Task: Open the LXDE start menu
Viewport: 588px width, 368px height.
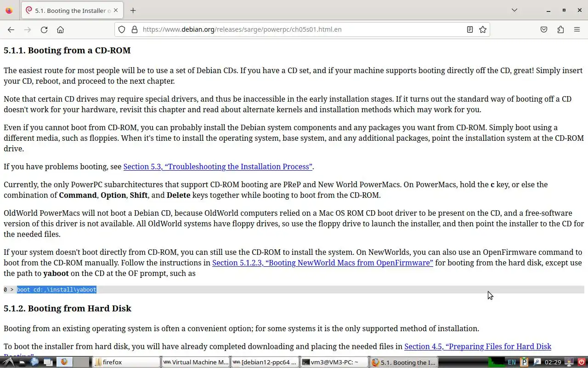Action: (x=9, y=362)
